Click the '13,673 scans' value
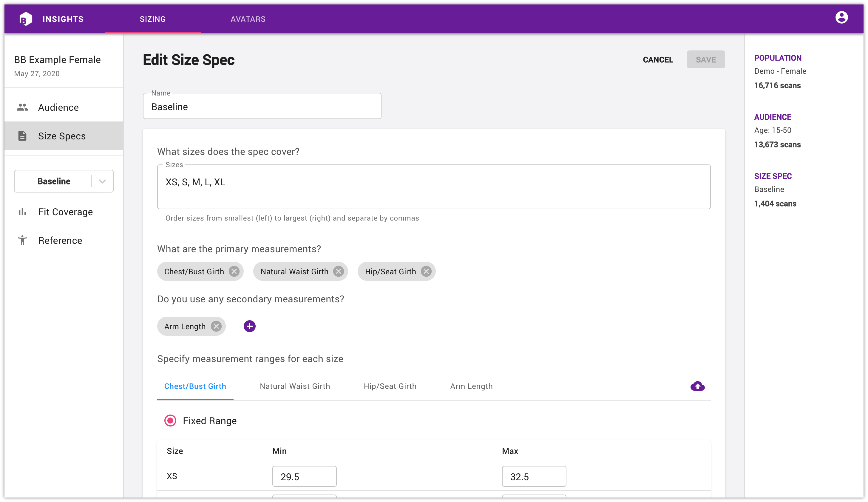This screenshot has width=868, height=502. pyautogui.click(x=777, y=145)
